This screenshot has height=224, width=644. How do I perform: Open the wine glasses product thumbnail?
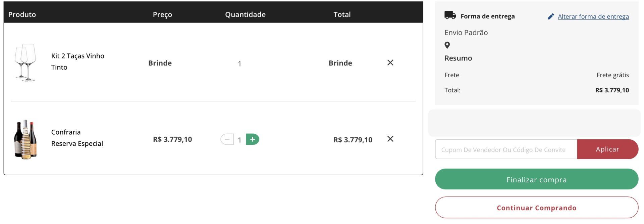[x=25, y=63]
